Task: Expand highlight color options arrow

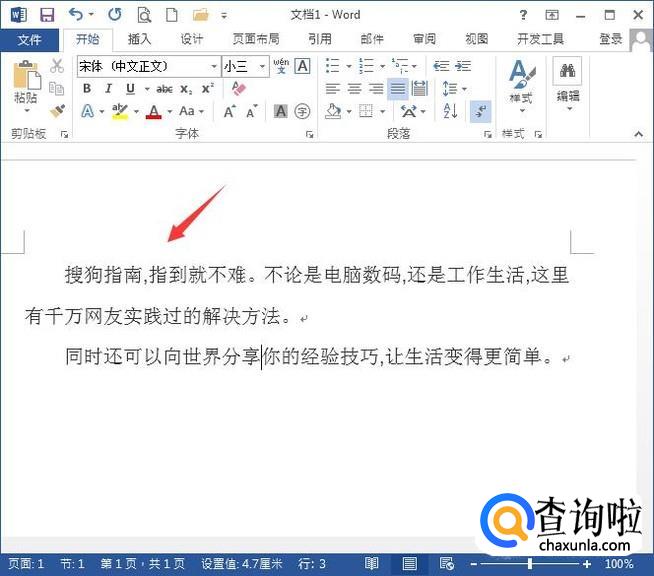Action: tap(136, 112)
